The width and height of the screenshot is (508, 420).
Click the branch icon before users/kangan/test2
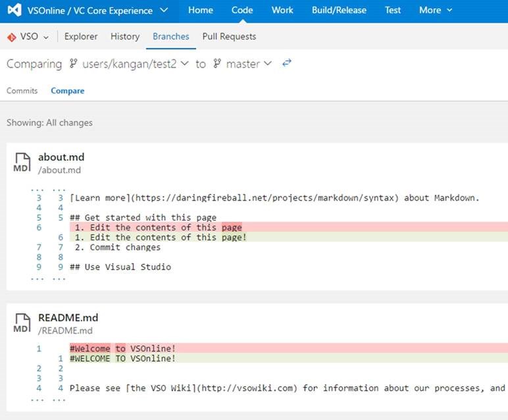[74, 63]
